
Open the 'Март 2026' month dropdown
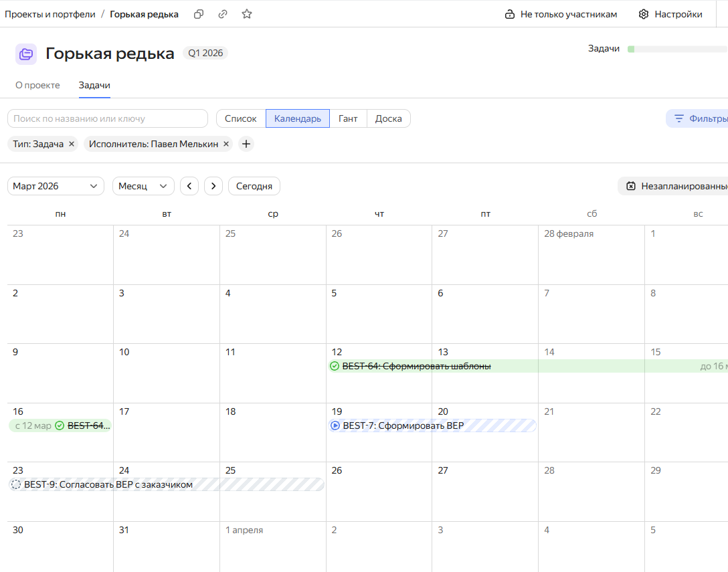(x=56, y=186)
